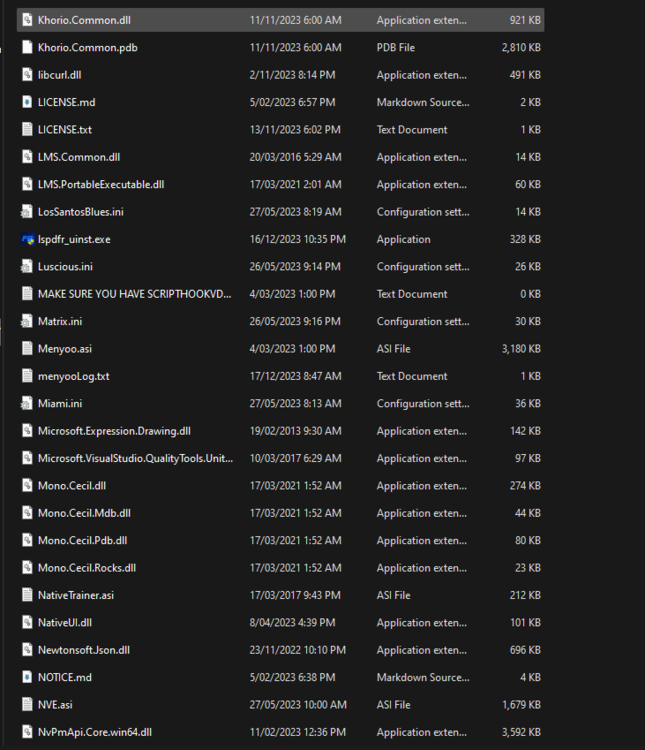Click the 3,592 KB size cell

521,732
